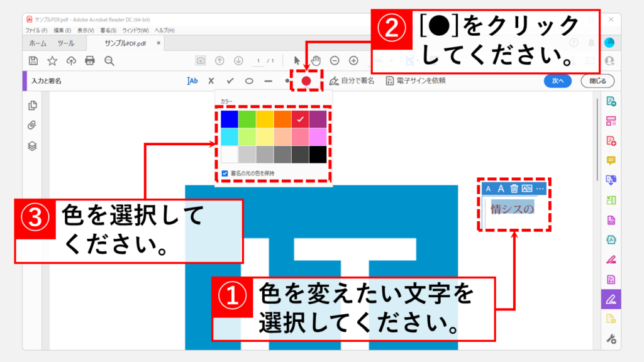Click the zoom out minus icon
This screenshot has width=644, height=362.
click(335, 60)
